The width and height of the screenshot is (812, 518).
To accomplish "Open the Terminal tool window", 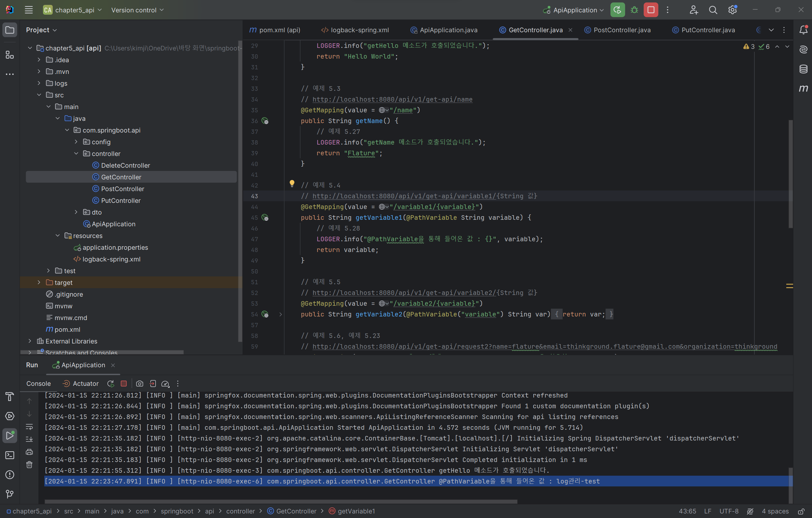I will [10, 455].
